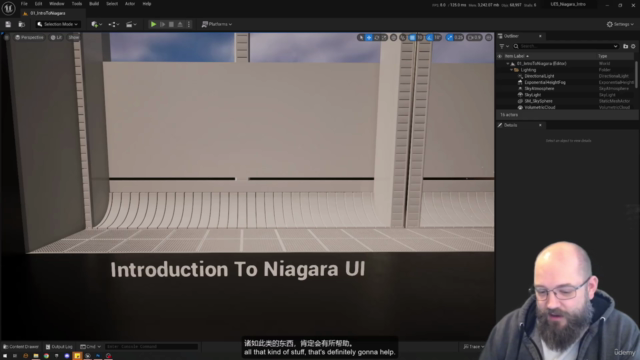Image resolution: width=640 pixels, height=360 pixels.
Task: Close the Details panel tab
Action: [540, 125]
